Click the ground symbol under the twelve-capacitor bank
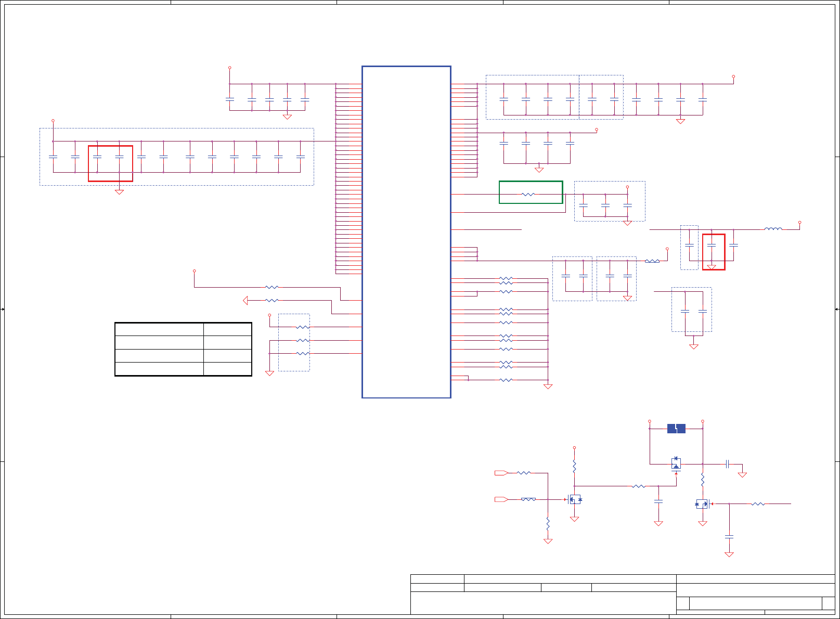The image size is (840, 619). 119,192
